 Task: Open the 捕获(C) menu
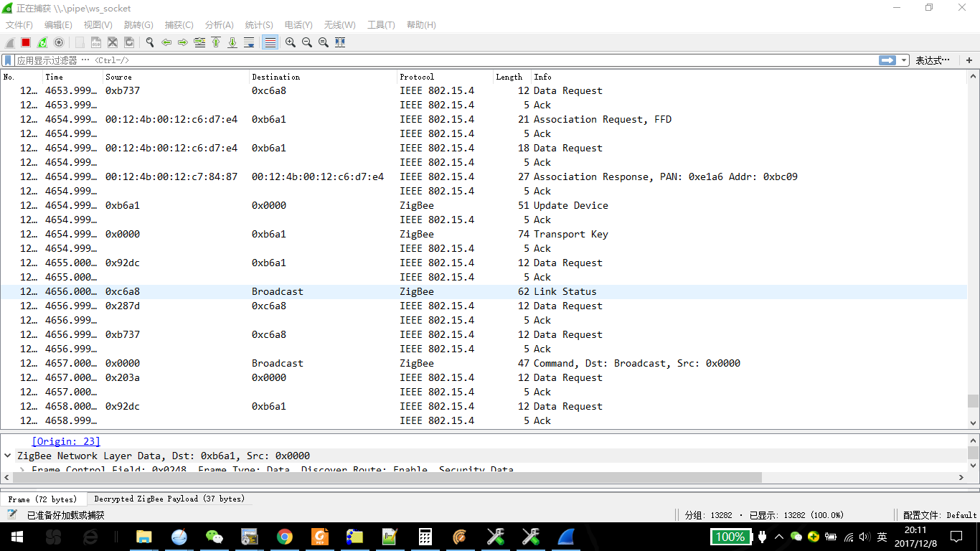point(179,25)
